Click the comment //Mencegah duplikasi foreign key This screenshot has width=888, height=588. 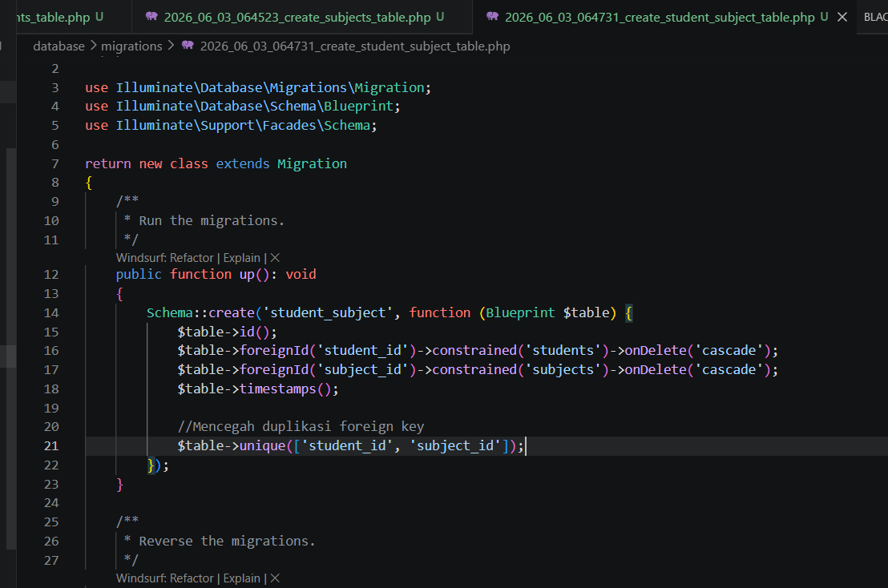301,427
